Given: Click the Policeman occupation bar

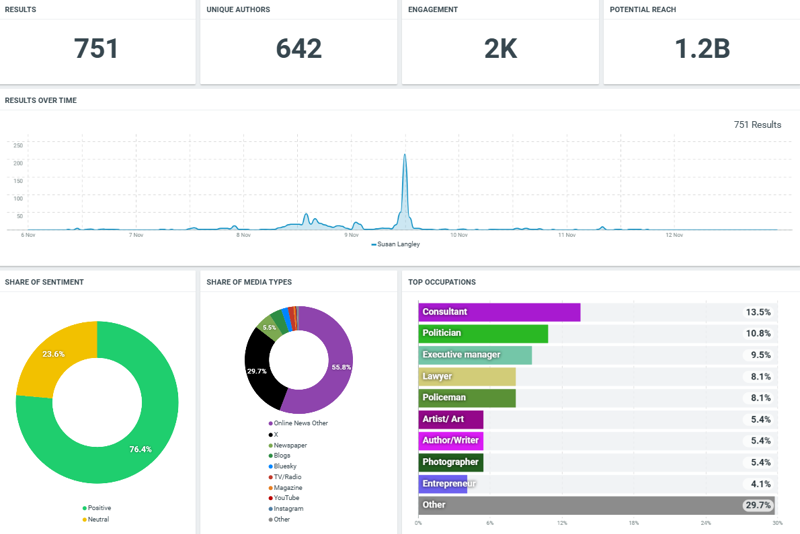Looking at the screenshot, I should pyautogui.click(x=467, y=398).
